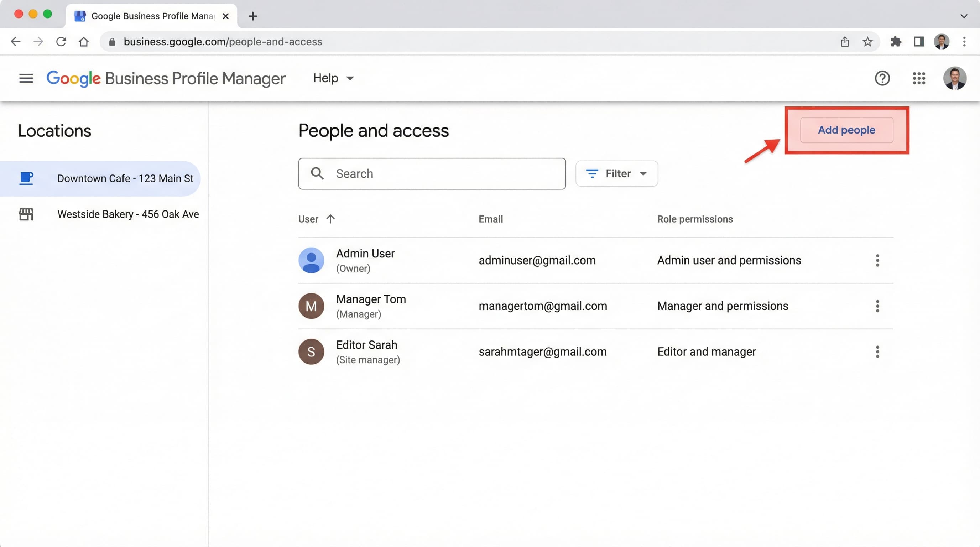Image resolution: width=980 pixels, height=547 pixels.
Task: Click the (Site manager) label
Action: [x=368, y=360]
